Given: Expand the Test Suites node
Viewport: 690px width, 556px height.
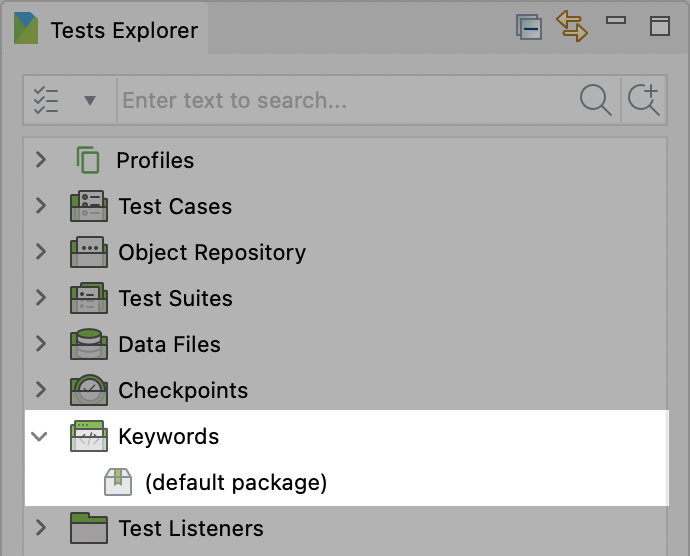Looking at the screenshot, I should [41, 298].
